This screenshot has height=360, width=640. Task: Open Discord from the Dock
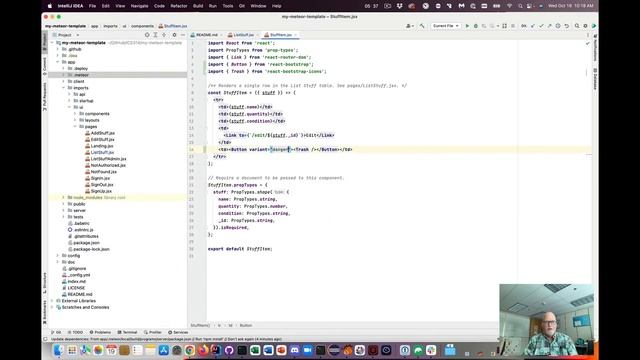pos(294,350)
